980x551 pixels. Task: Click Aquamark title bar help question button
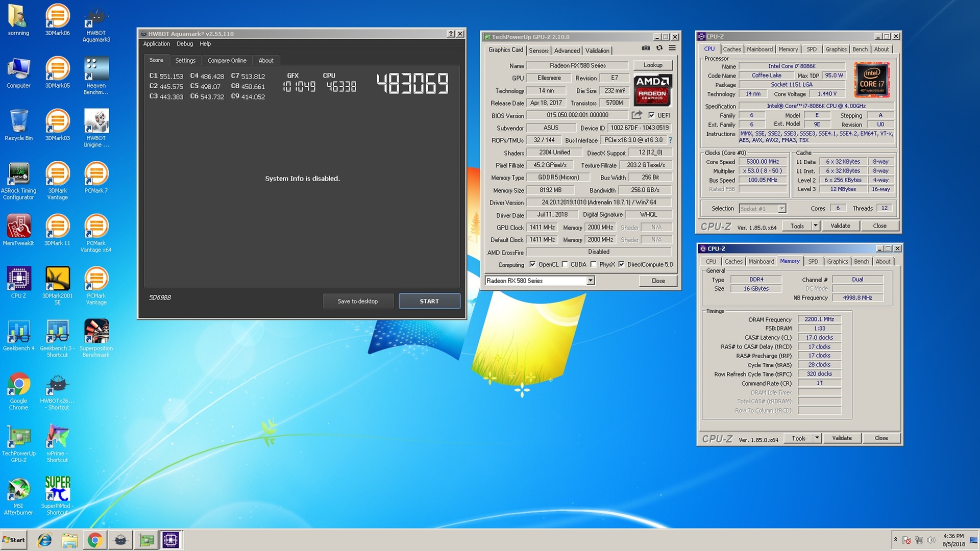[x=451, y=34]
